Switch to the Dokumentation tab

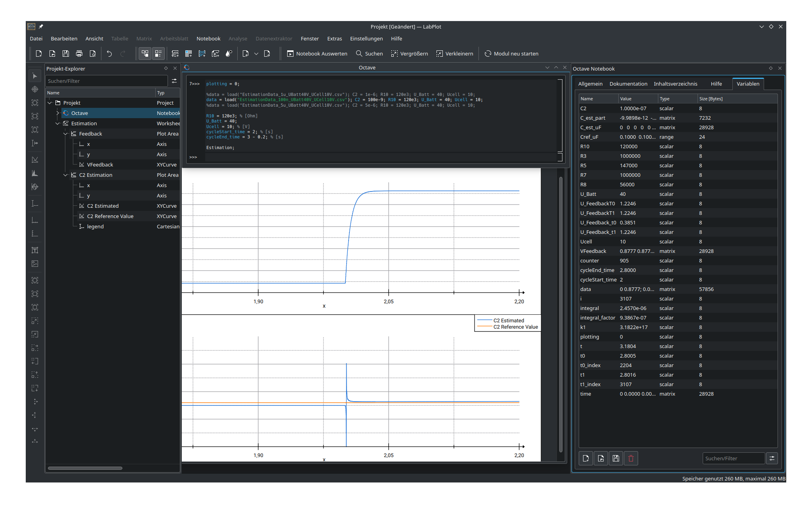pyautogui.click(x=628, y=84)
